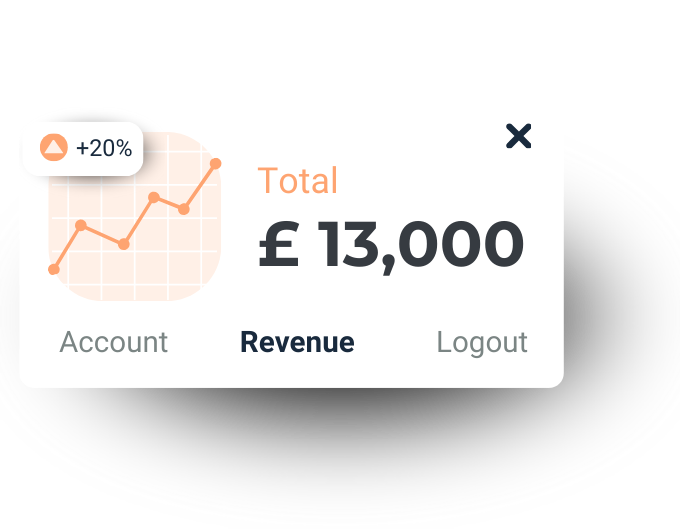Select the third data point, the dip
Viewport: 680px width, 530px height.
pyautogui.click(x=124, y=244)
